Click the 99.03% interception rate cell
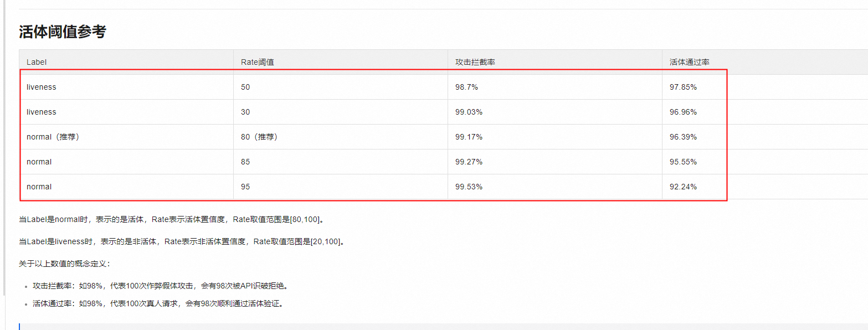868x330 pixels. 469,112
